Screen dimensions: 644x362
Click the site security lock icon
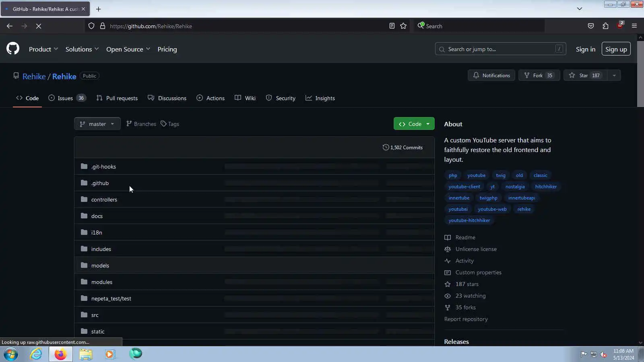click(103, 26)
